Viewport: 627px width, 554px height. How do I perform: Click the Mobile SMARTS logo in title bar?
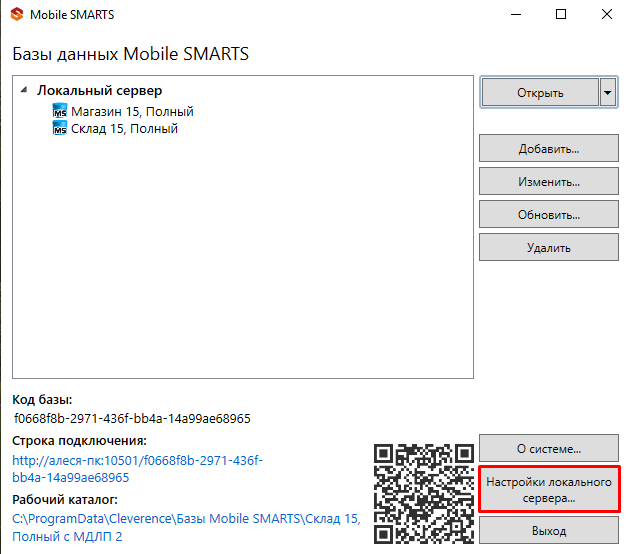pyautogui.click(x=17, y=14)
